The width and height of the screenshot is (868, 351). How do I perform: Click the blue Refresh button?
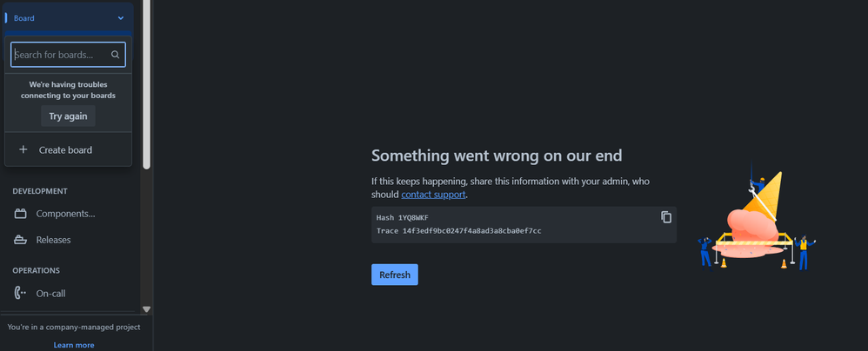click(395, 275)
